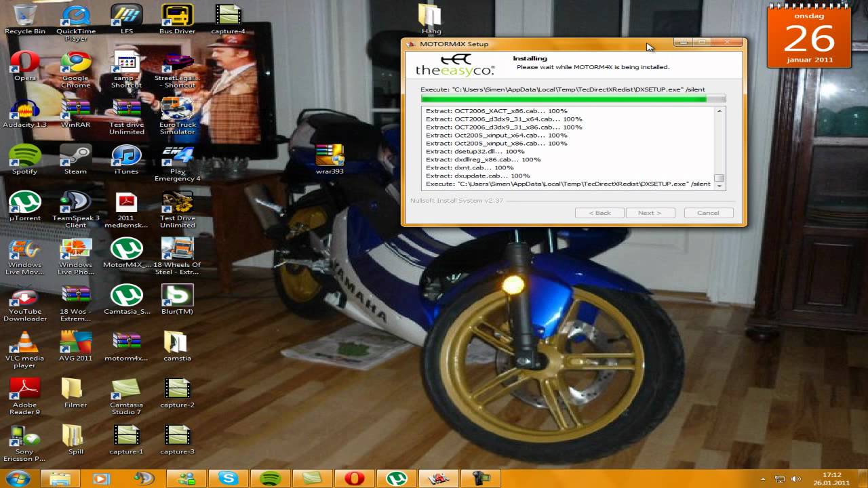This screenshot has height=488, width=868.
Task: Open Steam desktop shortcut
Action: [76, 159]
